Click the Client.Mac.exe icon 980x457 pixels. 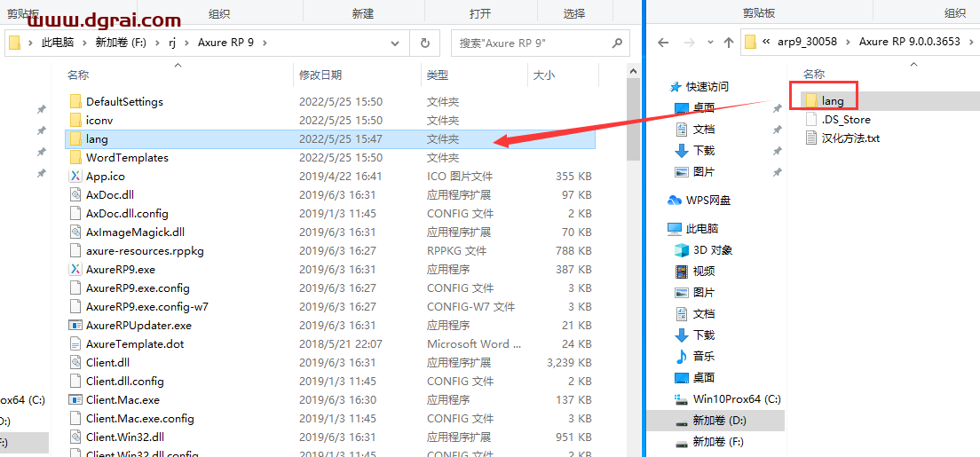75,399
